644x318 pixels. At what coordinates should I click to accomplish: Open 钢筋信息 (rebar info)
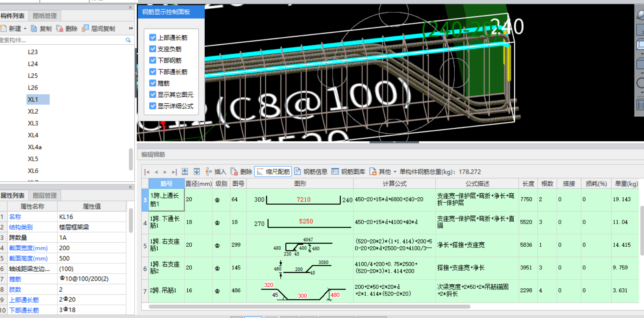click(x=311, y=171)
